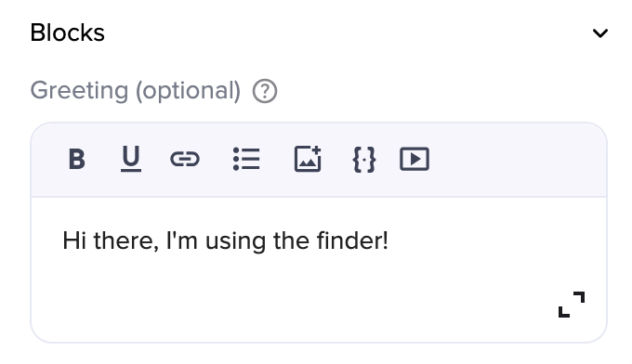
Task: Click the Greeting (optional) field label
Action: pyautogui.click(x=136, y=91)
